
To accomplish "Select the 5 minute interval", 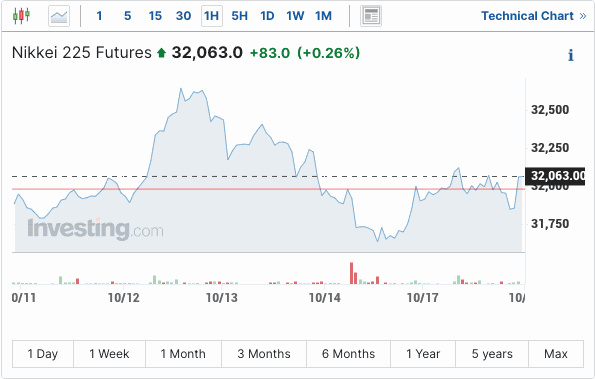I will coord(128,16).
